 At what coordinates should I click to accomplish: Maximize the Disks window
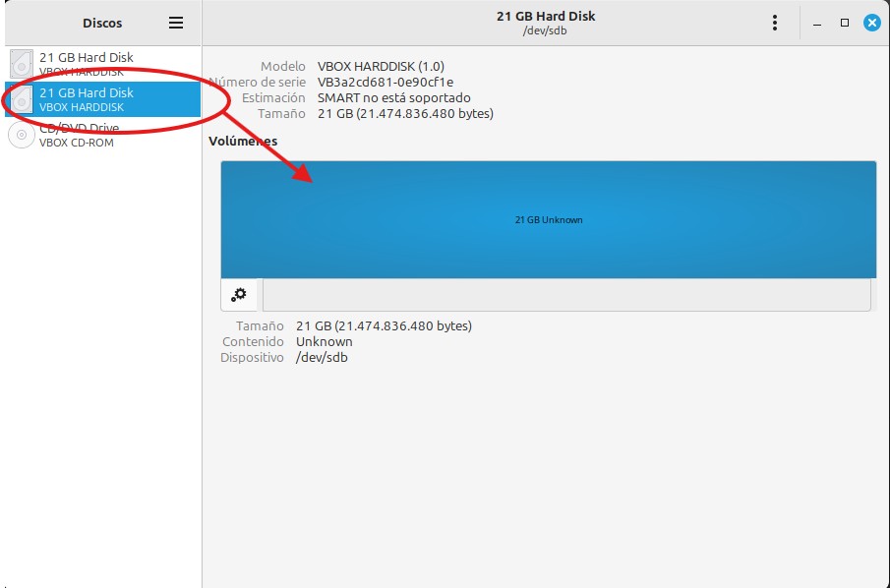[x=845, y=23]
